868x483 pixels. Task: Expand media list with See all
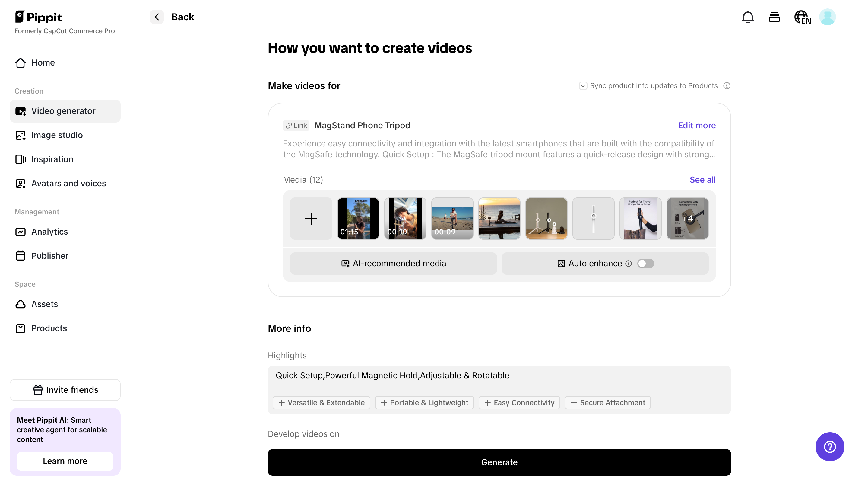[702, 179]
